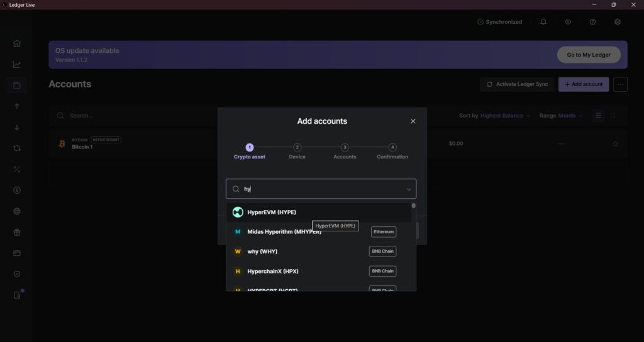Select HyperchainX (HPX) from the list
644x342 pixels.
(272, 271)
